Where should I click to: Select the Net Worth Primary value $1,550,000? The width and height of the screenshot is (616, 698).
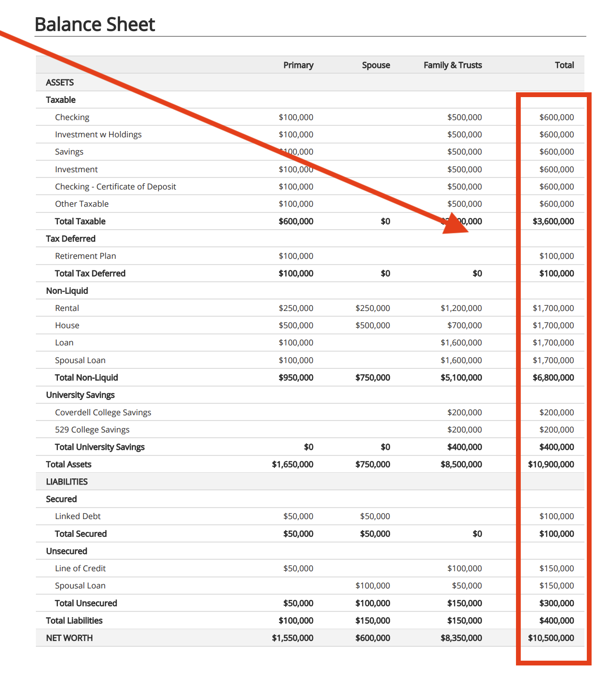point(292,638)
